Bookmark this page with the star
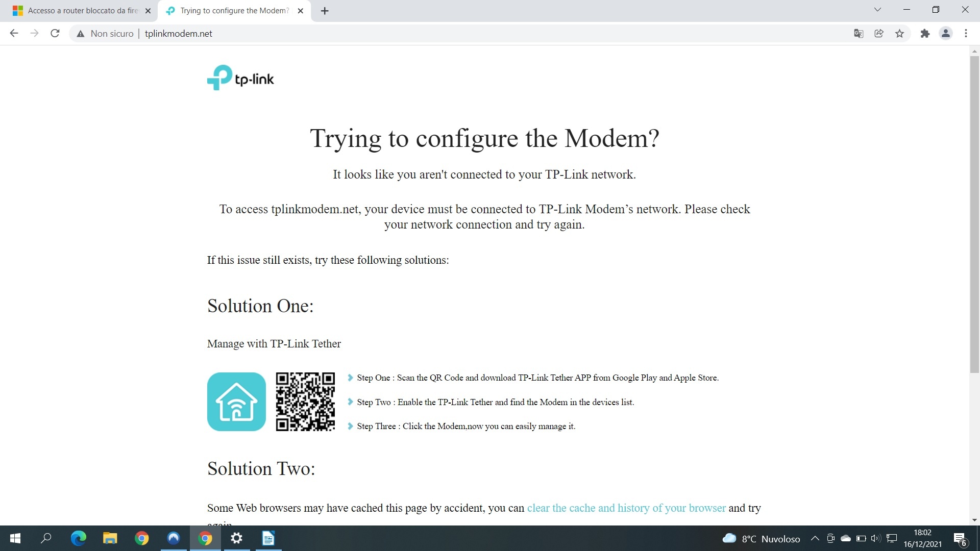Viewport: 980px width, 551px height. [x=899, y=34]
